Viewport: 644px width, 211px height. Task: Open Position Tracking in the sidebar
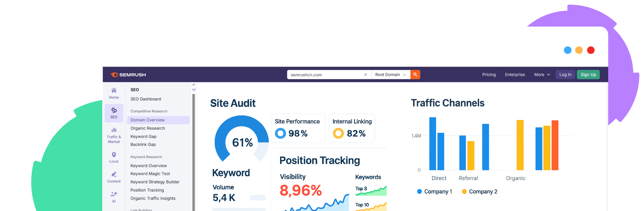click(147, 190)
